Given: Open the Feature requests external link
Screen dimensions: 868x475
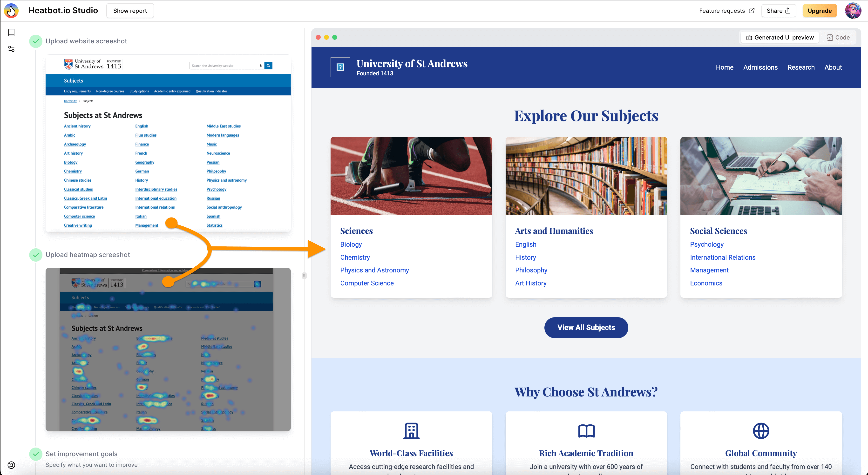Looking at the screenshot, I should 726,10.
